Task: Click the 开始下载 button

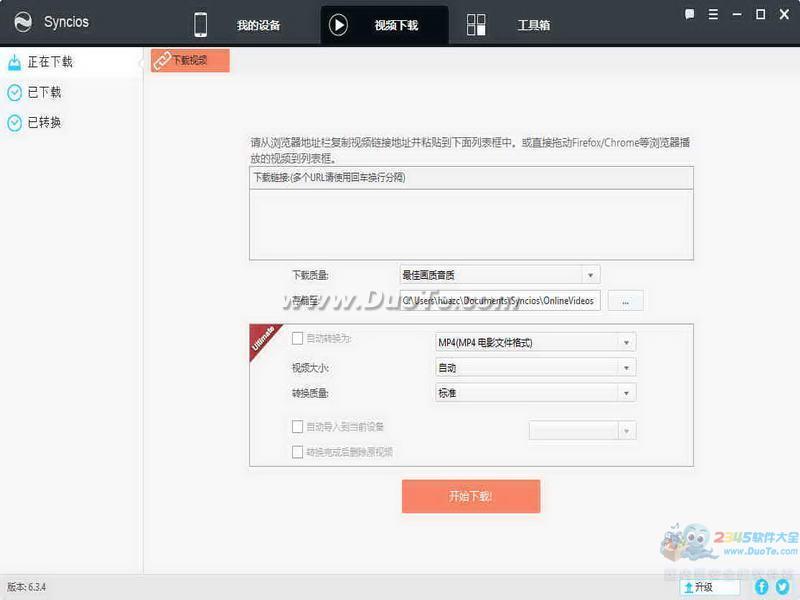Action: click(471, 496)
